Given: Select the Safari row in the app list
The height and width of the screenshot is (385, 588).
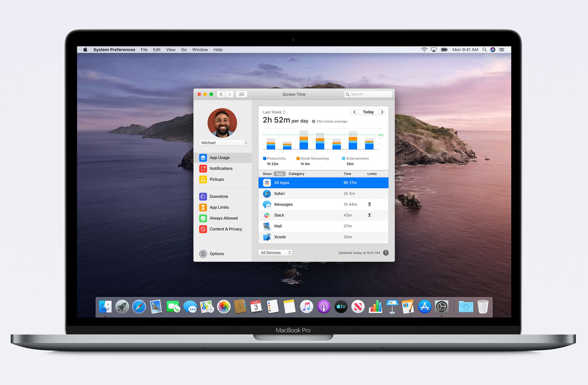Looking at the screenshot, I should pos(316,193).
